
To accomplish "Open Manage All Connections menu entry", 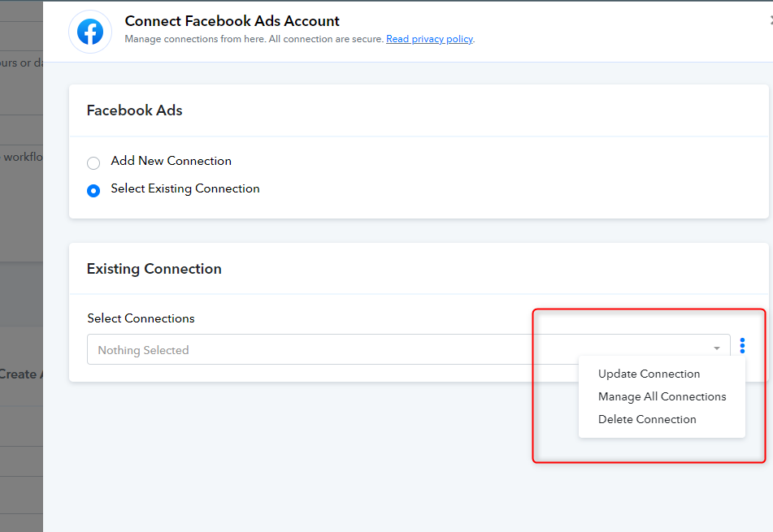I will tap(662, 396).
